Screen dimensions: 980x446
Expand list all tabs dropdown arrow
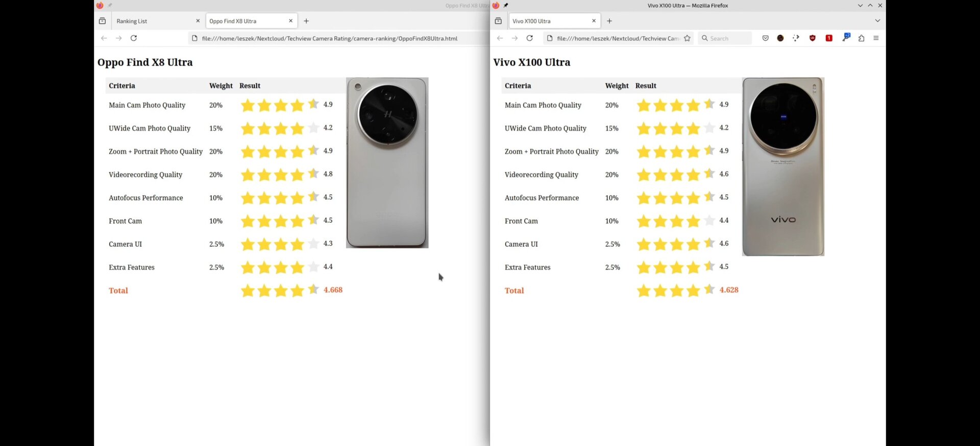[x=877, y=21]
